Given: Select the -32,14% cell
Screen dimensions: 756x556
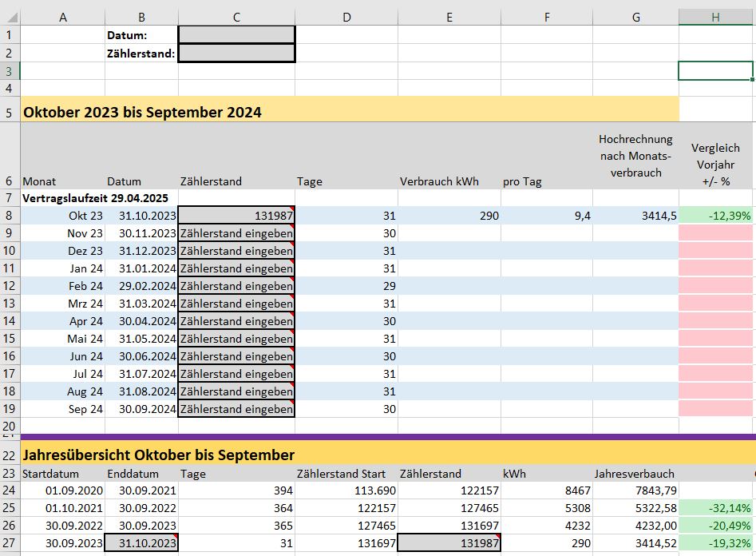Looking at the screenshot, I should pos(715,508).
